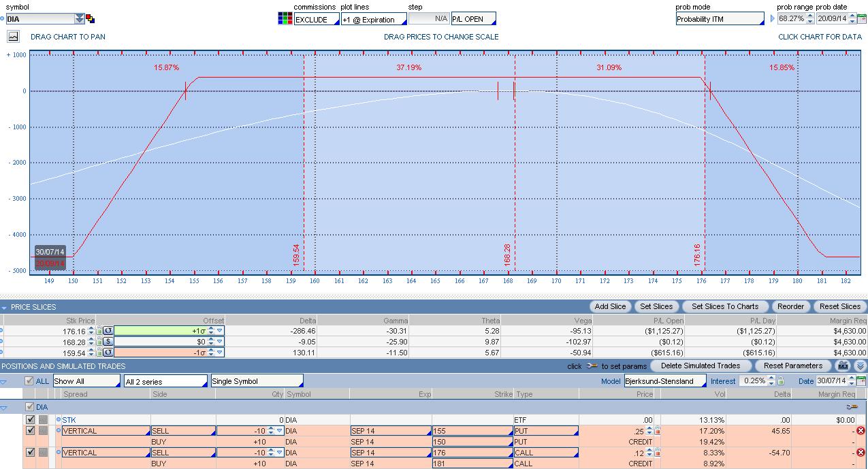Open the P/L OPEN dropdown
Image resolution: width=868 pixels, height=469 pixels.
click(473, 19)
